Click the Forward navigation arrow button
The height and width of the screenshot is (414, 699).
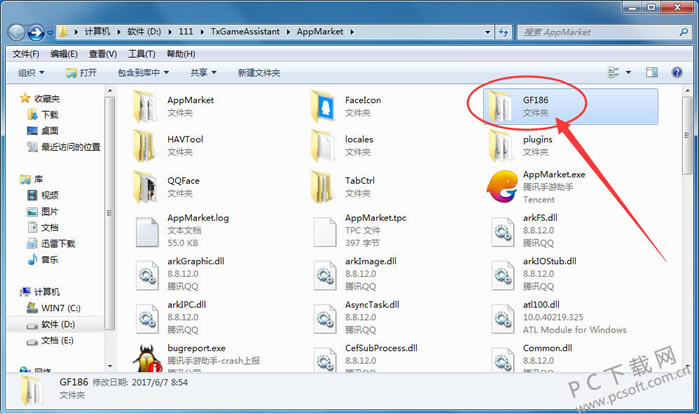tap(36, 32)
